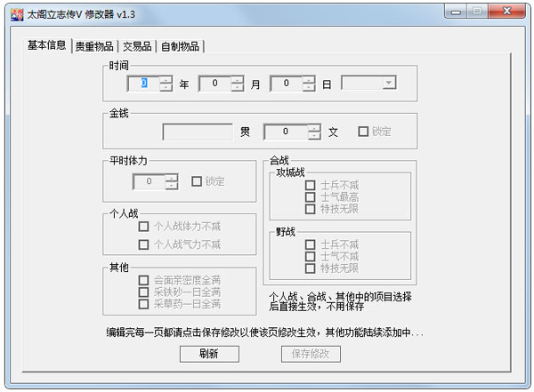Increase the 日 value with the up arrow

coord(309,79)
